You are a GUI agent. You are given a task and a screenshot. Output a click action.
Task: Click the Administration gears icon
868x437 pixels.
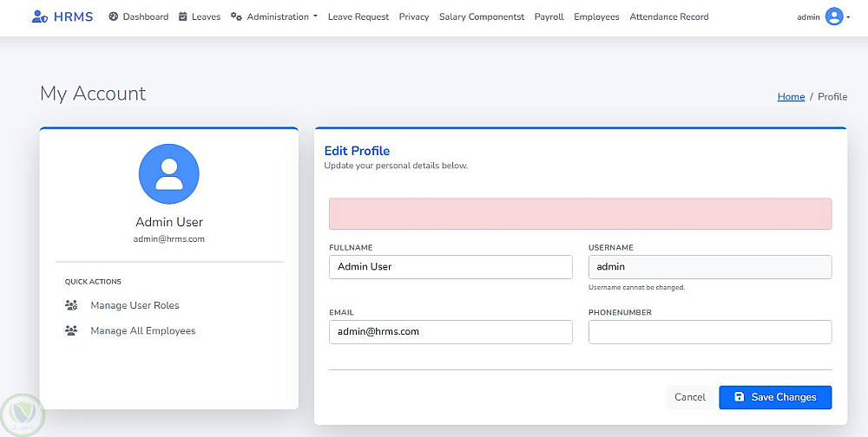point(236,16)
